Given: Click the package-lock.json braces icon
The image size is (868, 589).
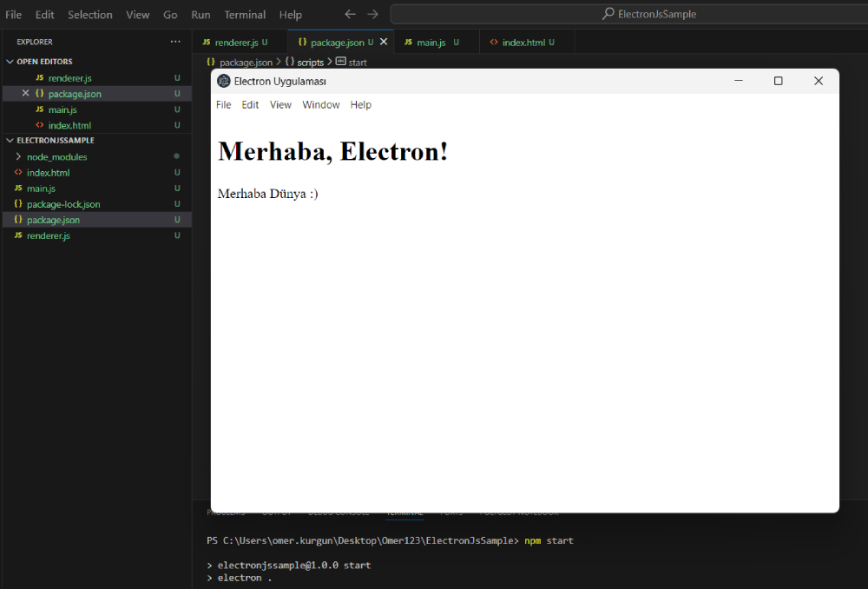Looking at the screenshot, I should (x=18, y=204).
